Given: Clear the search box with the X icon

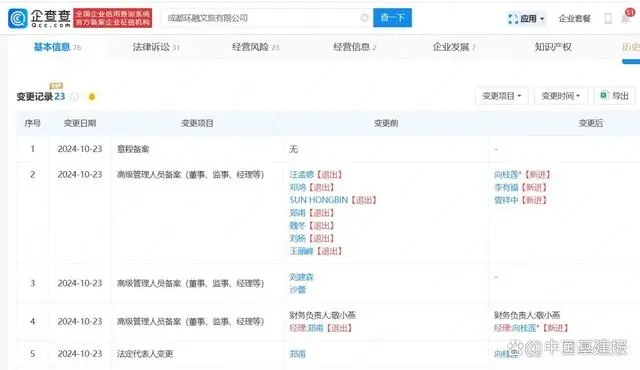Looking at the screenshot, I should point(364,18).
